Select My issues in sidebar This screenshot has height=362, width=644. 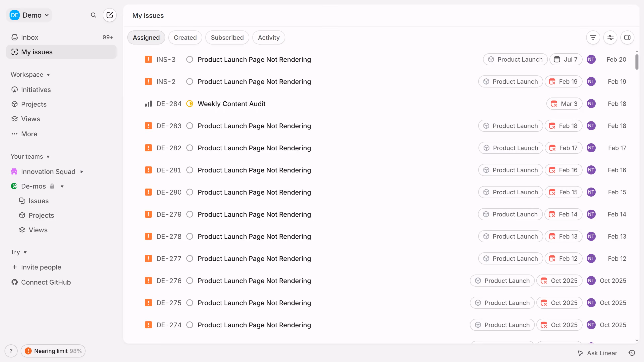(61, 52)
